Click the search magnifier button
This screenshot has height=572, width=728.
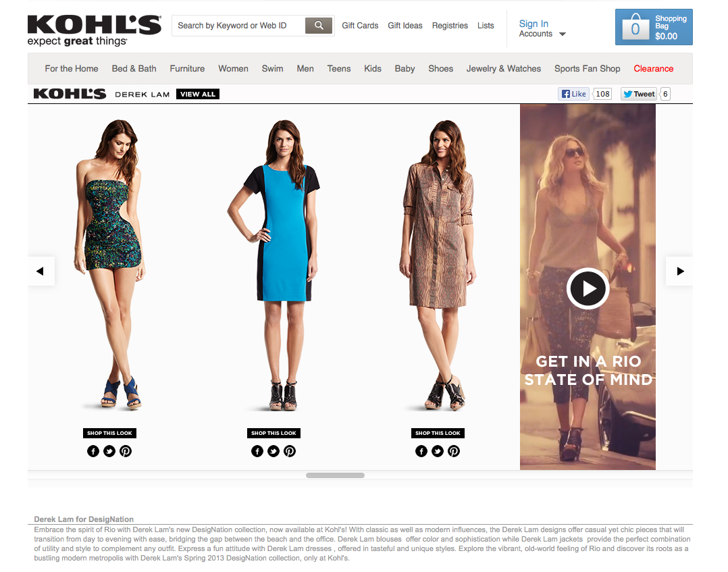pyautogui.click(x=319, y=26)
